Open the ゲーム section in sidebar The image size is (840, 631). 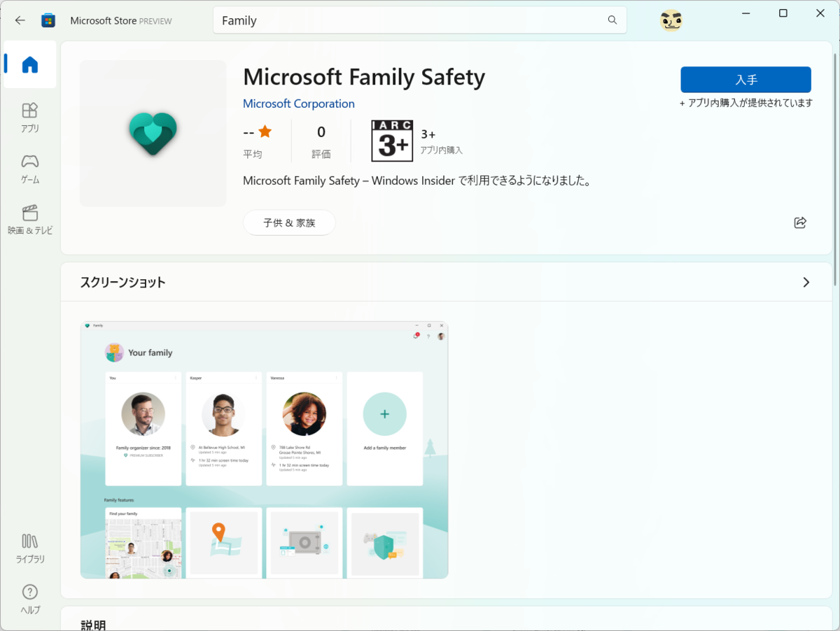30,169
